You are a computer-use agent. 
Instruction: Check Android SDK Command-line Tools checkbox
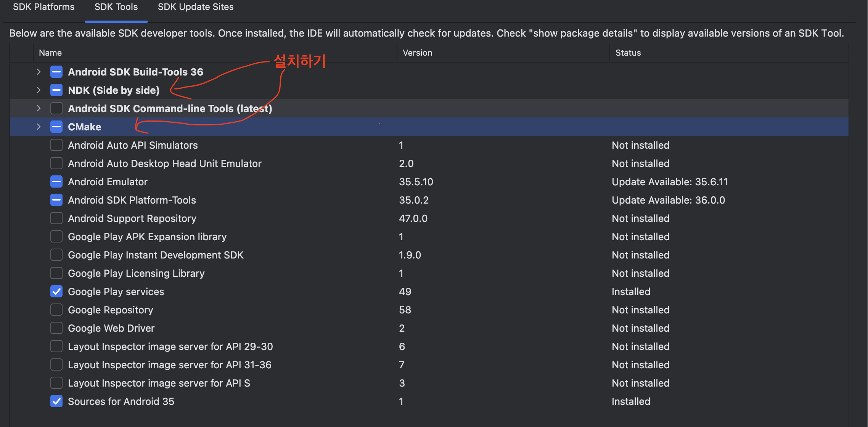[x=56, y=108]
